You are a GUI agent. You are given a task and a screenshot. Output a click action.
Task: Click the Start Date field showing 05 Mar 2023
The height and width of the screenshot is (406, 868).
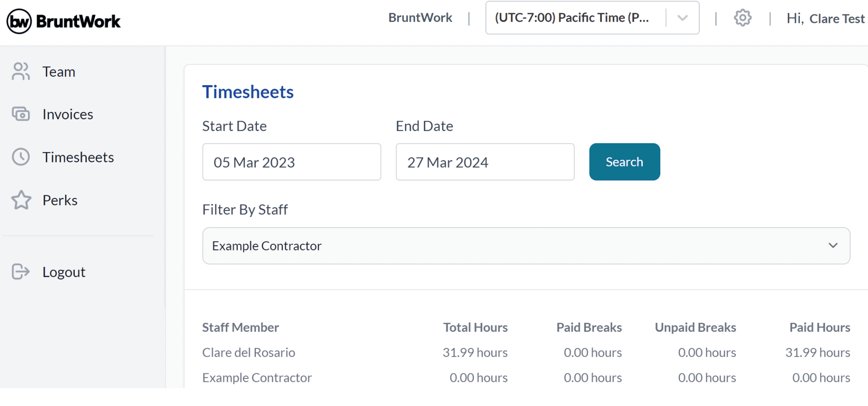[292, 162]
